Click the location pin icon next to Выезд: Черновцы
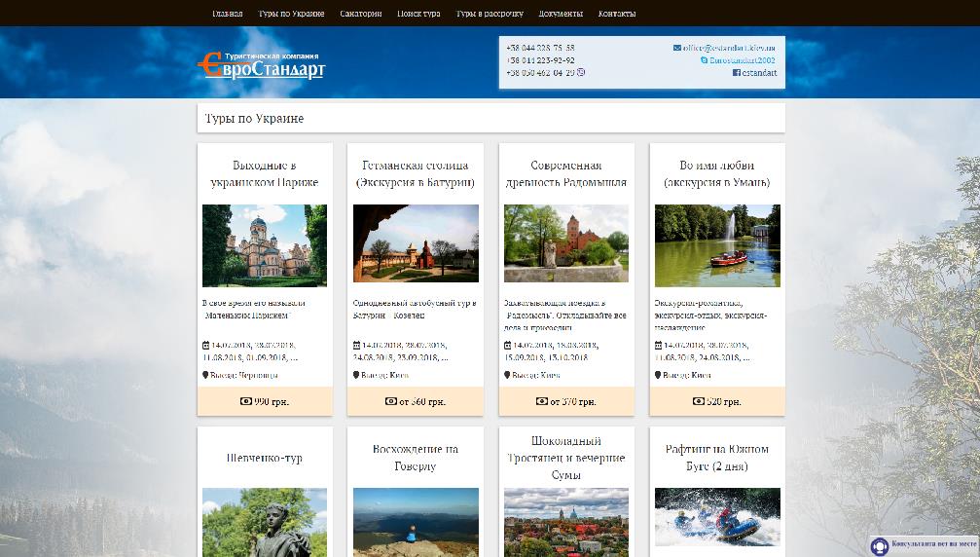Viewport: 980px width, 557px height. 206,375
